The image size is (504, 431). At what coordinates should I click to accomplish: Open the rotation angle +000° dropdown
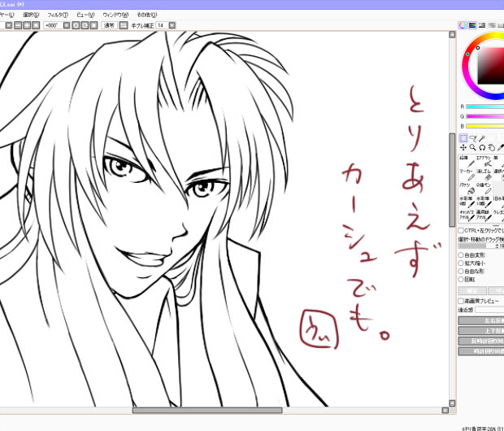[x=67, y=25]
